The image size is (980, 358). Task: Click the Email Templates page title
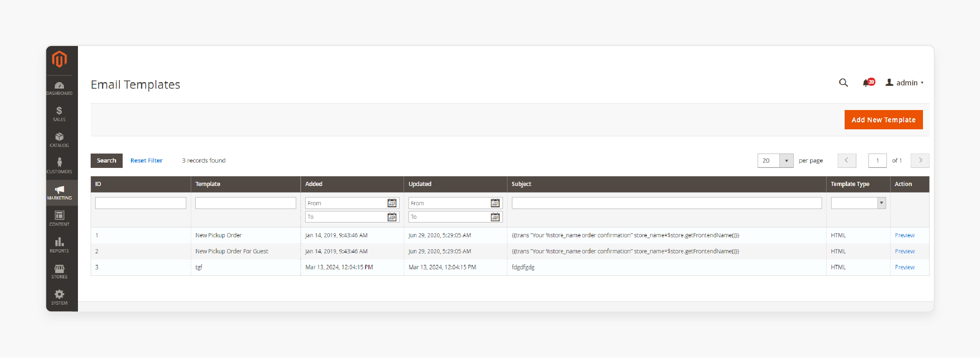[135, 85]
